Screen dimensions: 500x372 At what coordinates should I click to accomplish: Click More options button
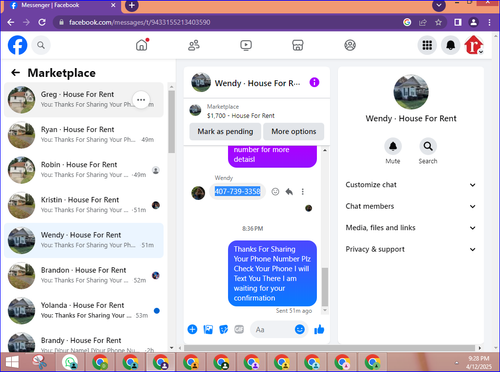tap(294, 131)
